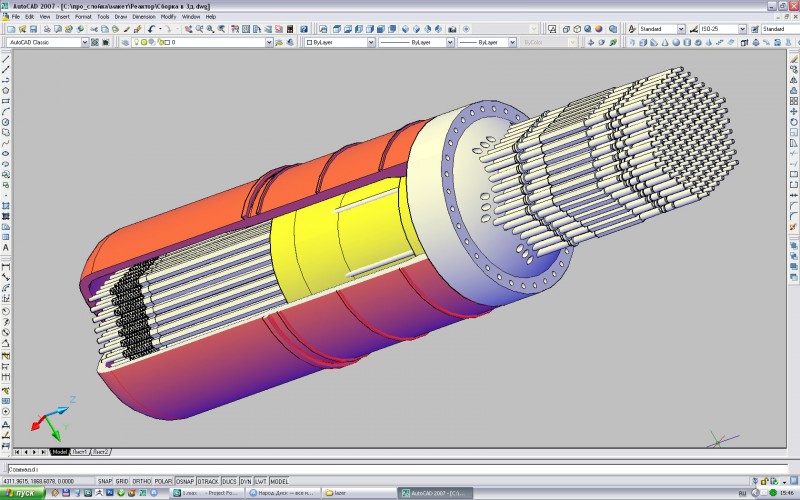Screen dimensions: 800x500
Task: Open the layer list combo box
Action: [268, 43]
